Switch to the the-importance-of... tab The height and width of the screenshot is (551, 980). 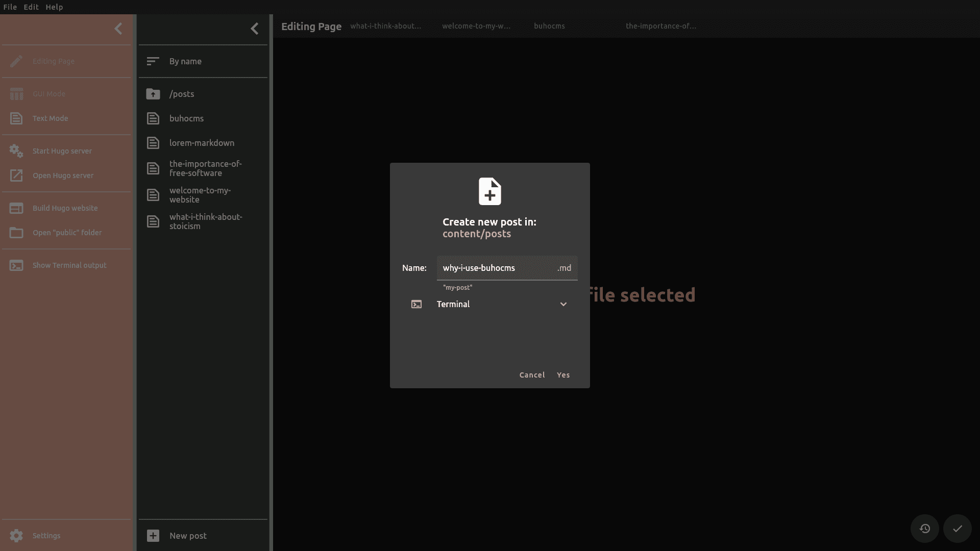tap(661, 26)
